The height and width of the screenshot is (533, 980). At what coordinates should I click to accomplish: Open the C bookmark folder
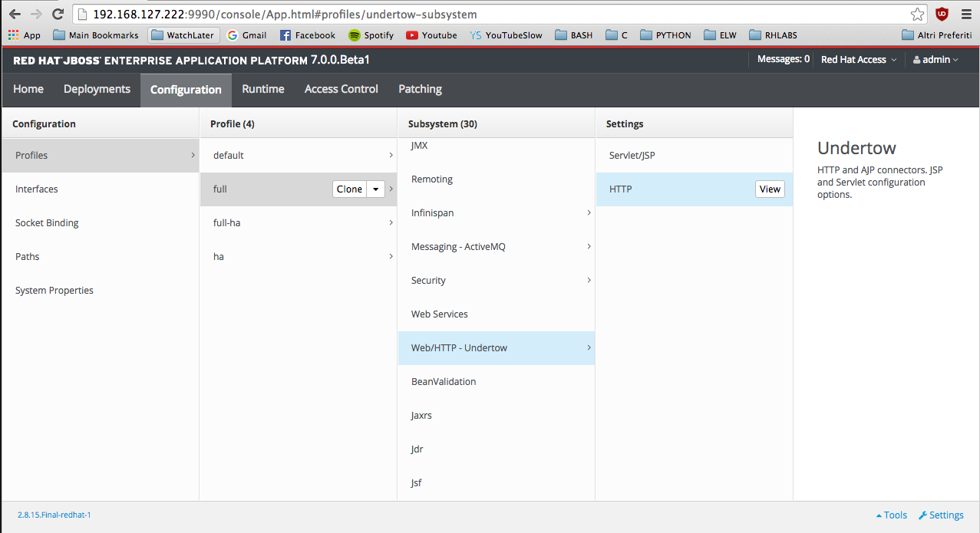click(x=616, y=35)
